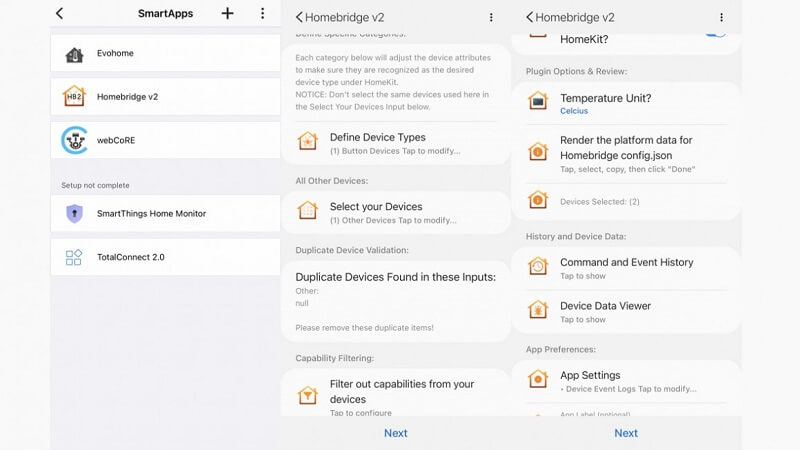This screenshot has width=800, height=450.
Task: Open App Settings option
Action: [626, 381]
